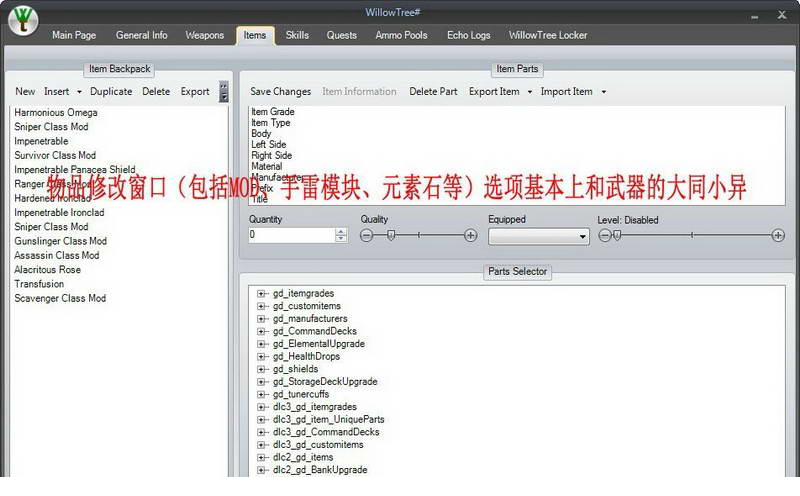Select dlc3_gd_customitems tree item
This screenshot has width=800, height=496.
pyautogui.click(x=318, y=444)
